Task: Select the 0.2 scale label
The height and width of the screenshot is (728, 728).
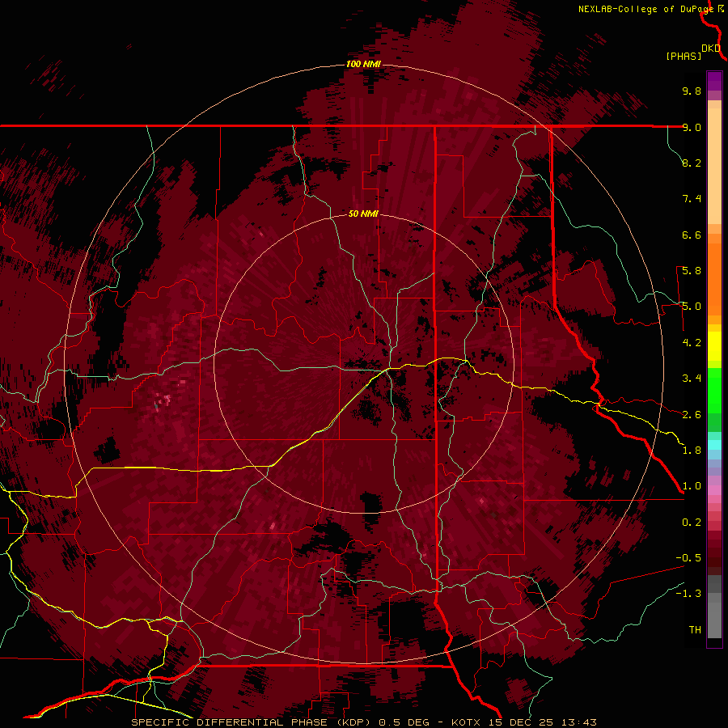Action: click(692, 523)
